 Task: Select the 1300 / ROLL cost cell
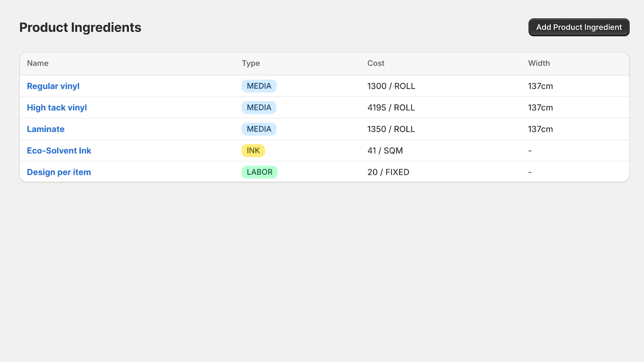(391, 86)
